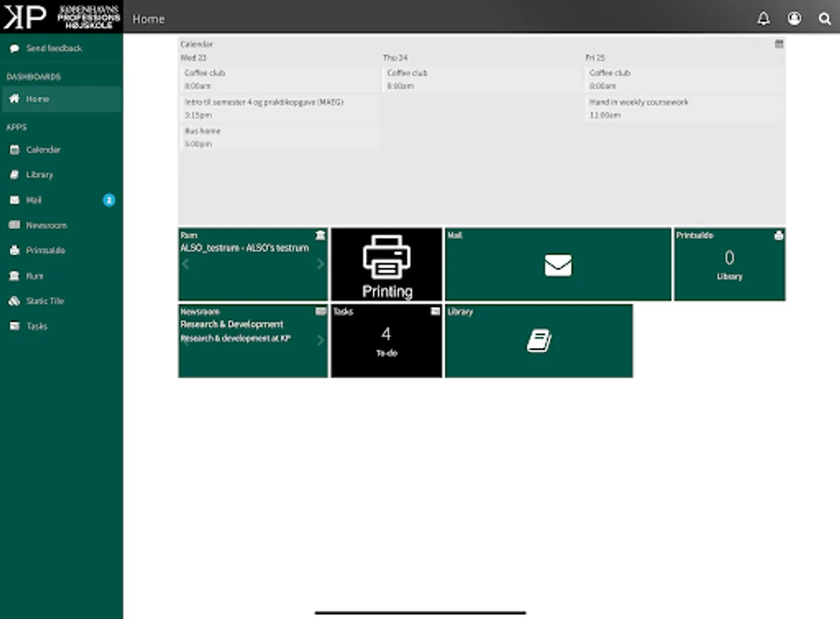Open notifications bell icon
The image size is (840, 619).
coord(763,19)
